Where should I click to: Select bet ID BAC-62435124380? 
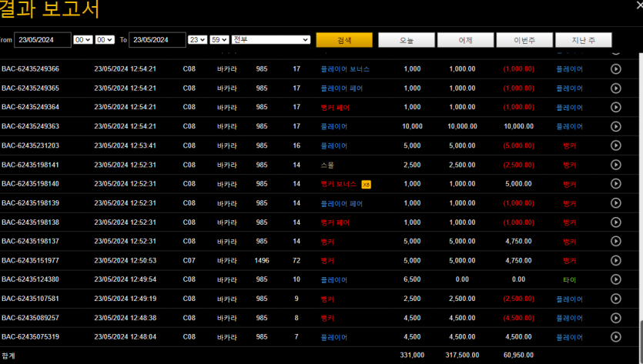click(30, 279)
